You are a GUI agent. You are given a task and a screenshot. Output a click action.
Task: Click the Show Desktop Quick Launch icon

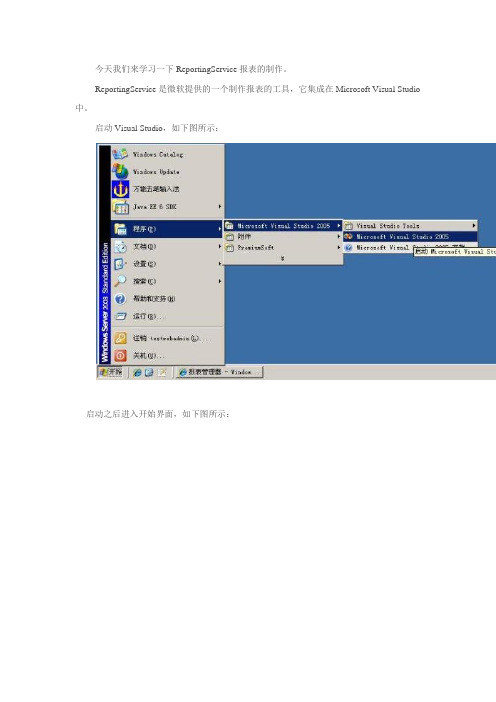[149, 372]
